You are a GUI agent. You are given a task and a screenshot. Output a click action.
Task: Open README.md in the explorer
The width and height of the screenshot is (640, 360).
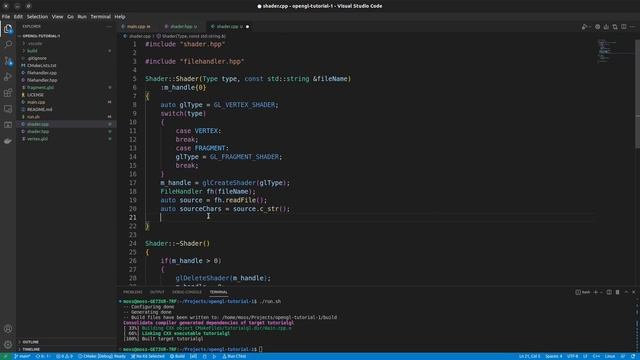(39, 109)
